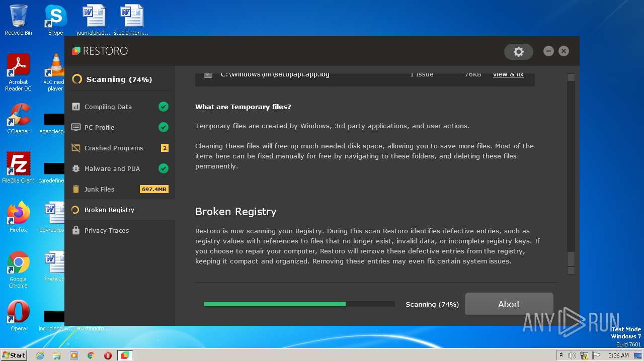Select Privacy Traces sidebar item
Viewport: 644px width, 362px height.
[120, 230]
